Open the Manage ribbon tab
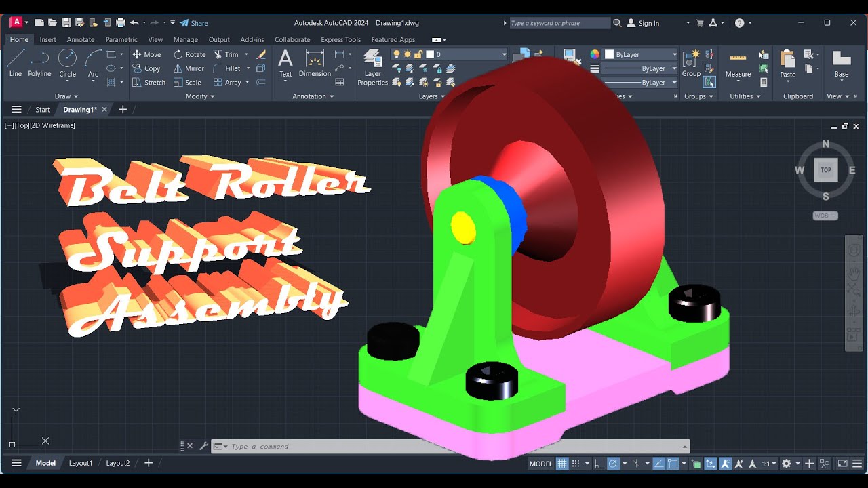868x488 pixels. click(185, 40)
